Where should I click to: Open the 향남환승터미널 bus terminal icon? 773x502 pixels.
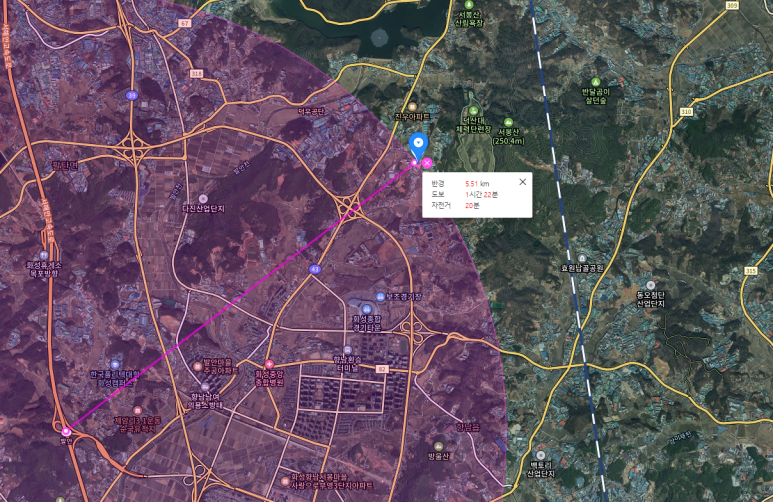point(348,350)
